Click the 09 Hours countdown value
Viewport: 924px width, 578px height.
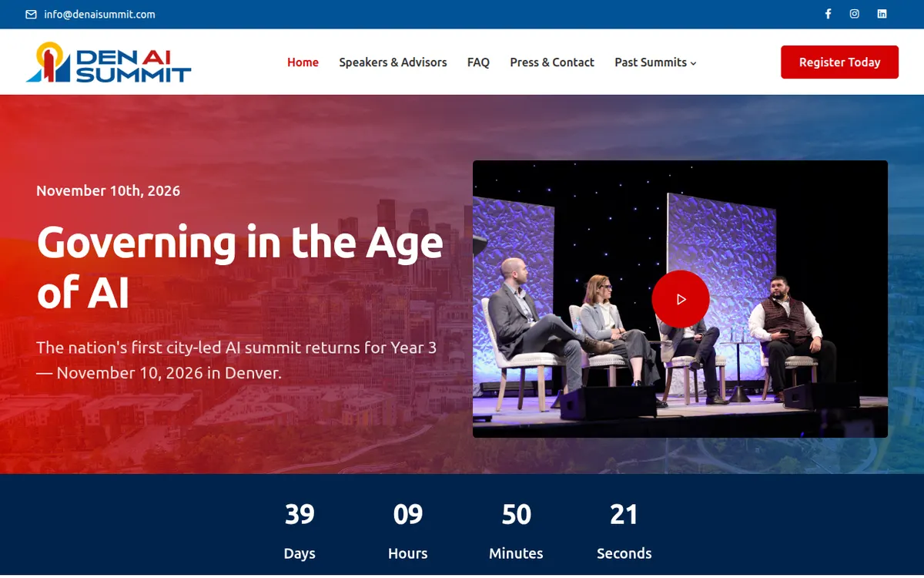click(x=408, y=513)
